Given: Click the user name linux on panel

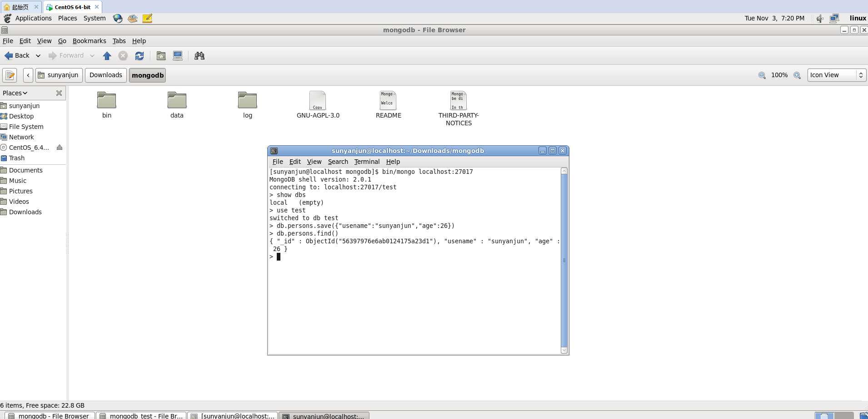Looking at the screenshot, I should point(858,18).
